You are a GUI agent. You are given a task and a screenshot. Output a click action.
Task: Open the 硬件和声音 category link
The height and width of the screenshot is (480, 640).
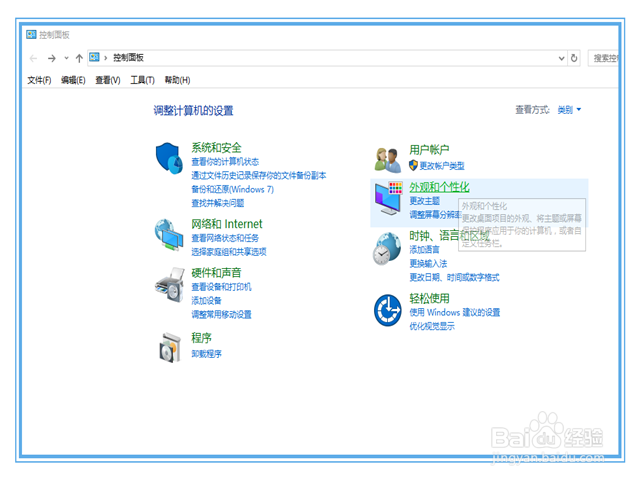216,272
